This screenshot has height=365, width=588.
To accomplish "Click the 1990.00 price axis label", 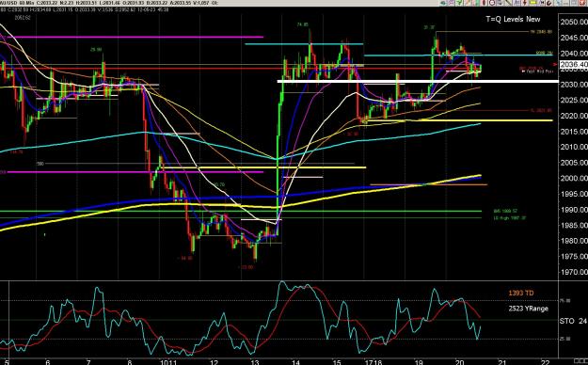I will tap(574, 210).
